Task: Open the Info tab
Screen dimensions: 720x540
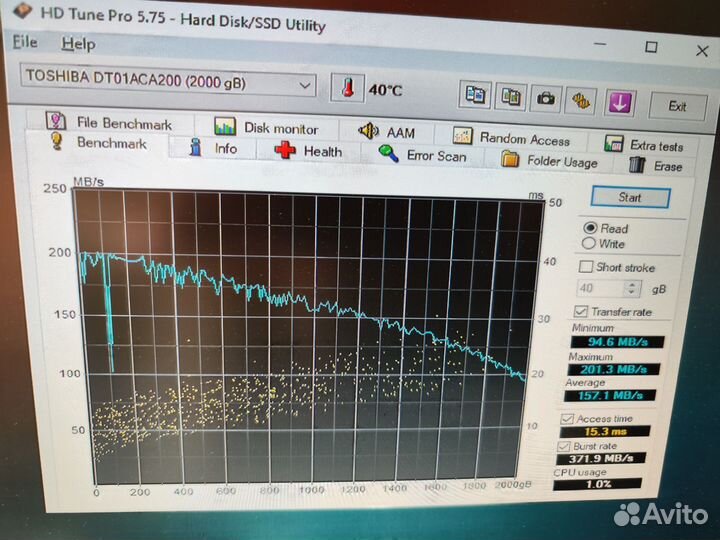Action: coord(213,148)
